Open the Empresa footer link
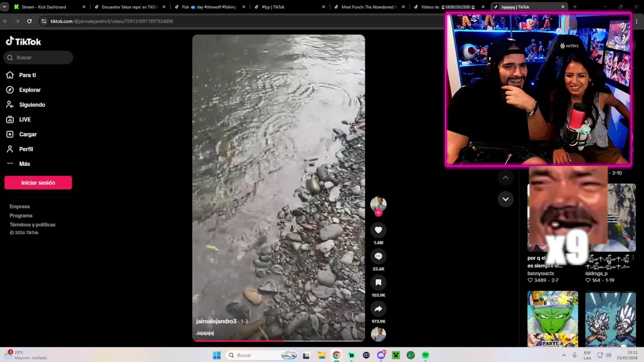This screenshot has width=644, height=362. (x=20, y=207)
